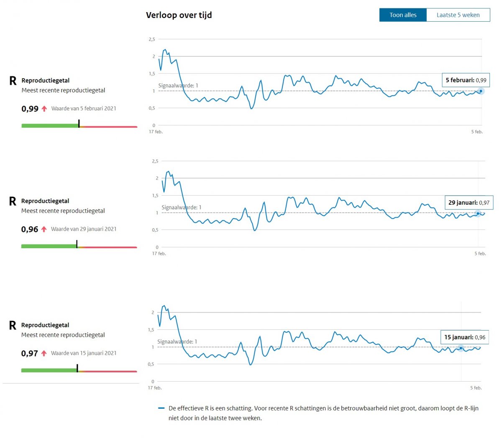Click the R icon beside the 0,99 value
Screen dimensions: 502x448
13,81
